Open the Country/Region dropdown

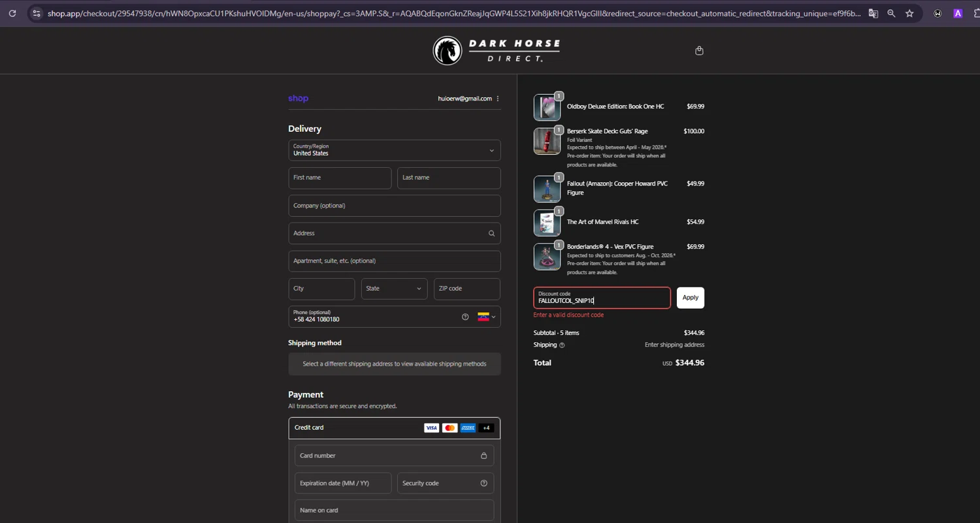[395, 150]
